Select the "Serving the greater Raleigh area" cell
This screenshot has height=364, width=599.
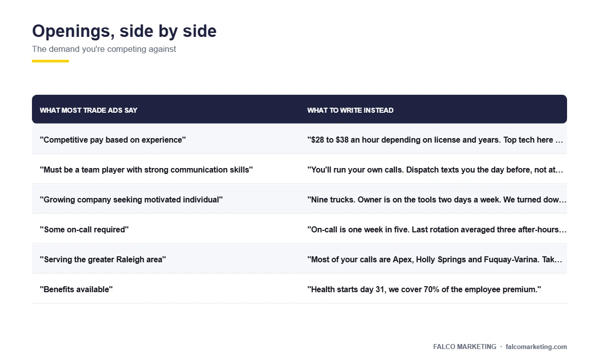[166, 258]
